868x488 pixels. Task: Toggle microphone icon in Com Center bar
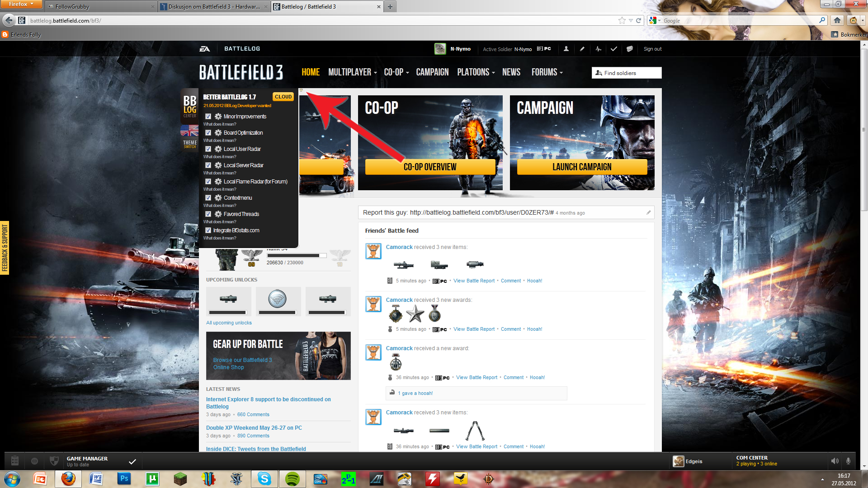(x=848, y=461)
